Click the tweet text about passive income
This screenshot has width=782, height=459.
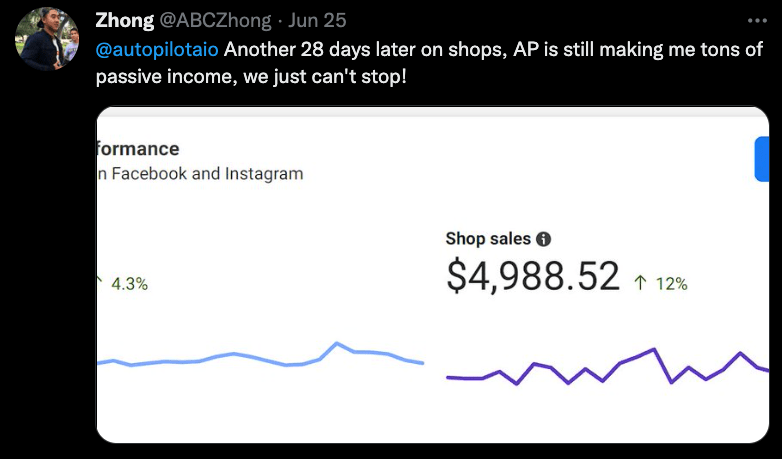(x=430, y=64)
